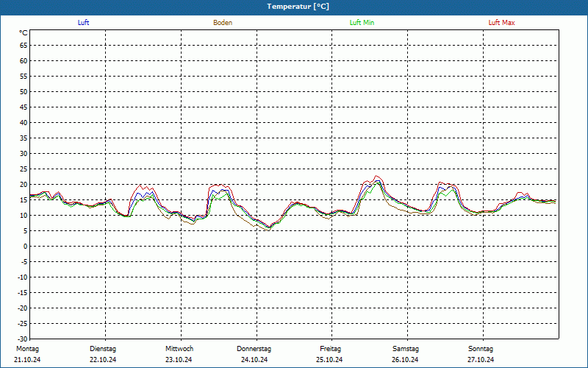Click the 40 value on temperature axis
This screenshot has height=368, width=588.
(x=24, y=123)
